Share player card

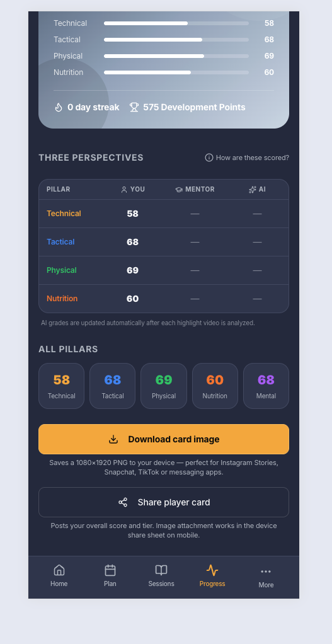tap(164, 502)
